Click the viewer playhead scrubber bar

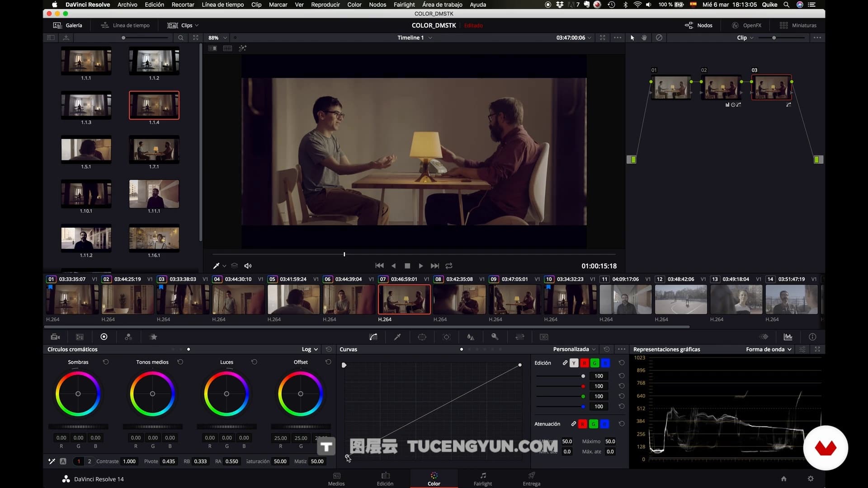click(414, 254)
